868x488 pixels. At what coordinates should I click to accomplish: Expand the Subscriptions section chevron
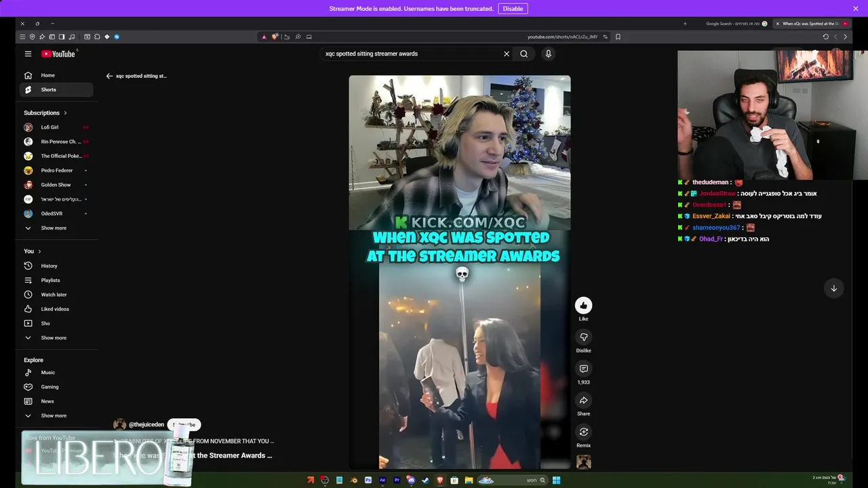[65, 113]
